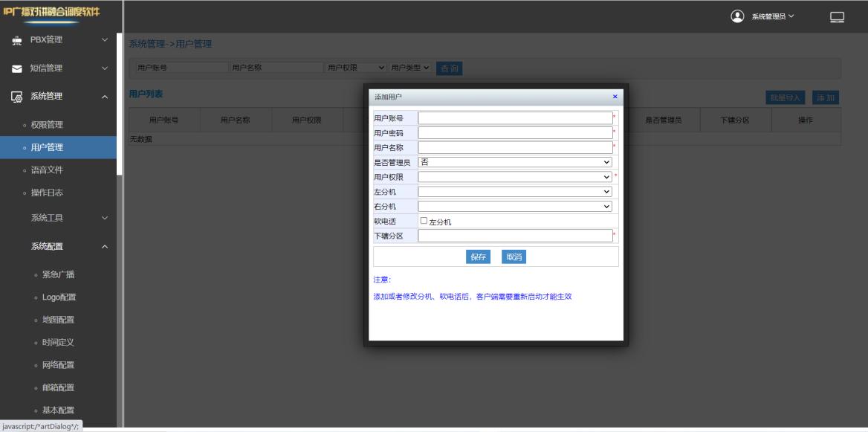Open 权限管理 in the sidebar
Viewport: 868px width, 432px height.
coord(47,125)
